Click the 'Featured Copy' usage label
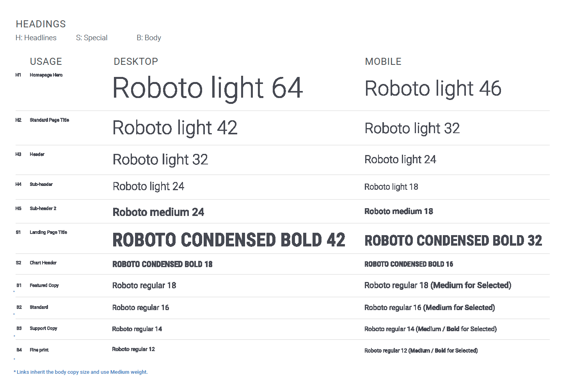The image size is (588, 380). pos(44,285)
